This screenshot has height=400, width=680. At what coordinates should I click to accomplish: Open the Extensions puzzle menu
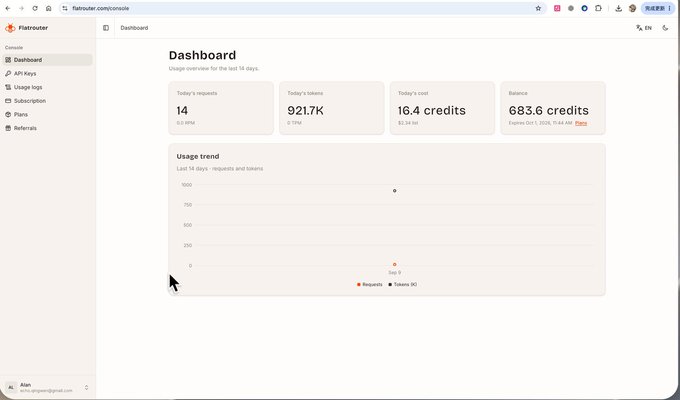tap(598, 8)
